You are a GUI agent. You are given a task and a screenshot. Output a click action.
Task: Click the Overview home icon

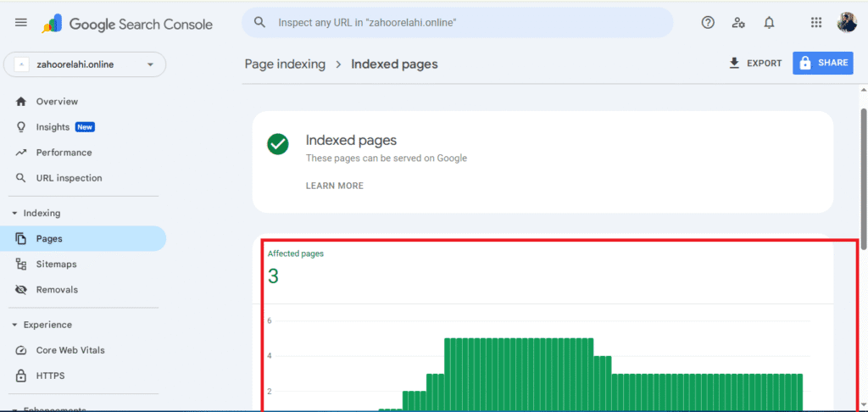tap(21, 102)
